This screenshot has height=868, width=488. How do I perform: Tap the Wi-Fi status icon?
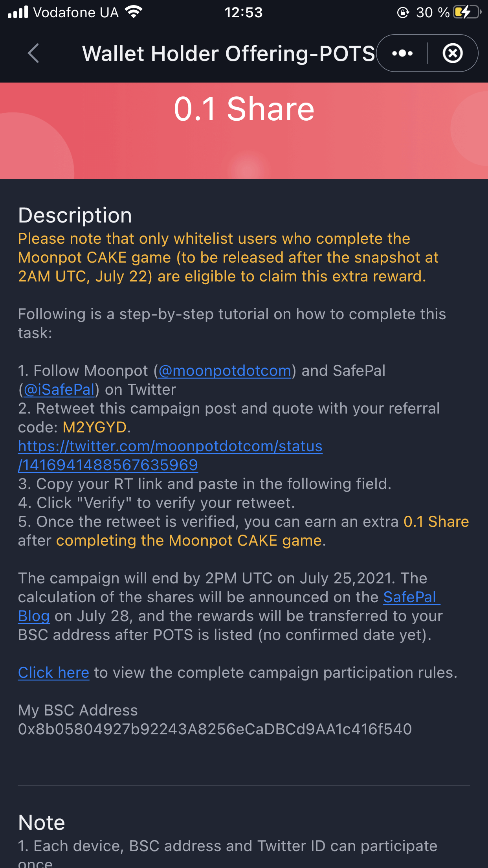pos(134,12)
